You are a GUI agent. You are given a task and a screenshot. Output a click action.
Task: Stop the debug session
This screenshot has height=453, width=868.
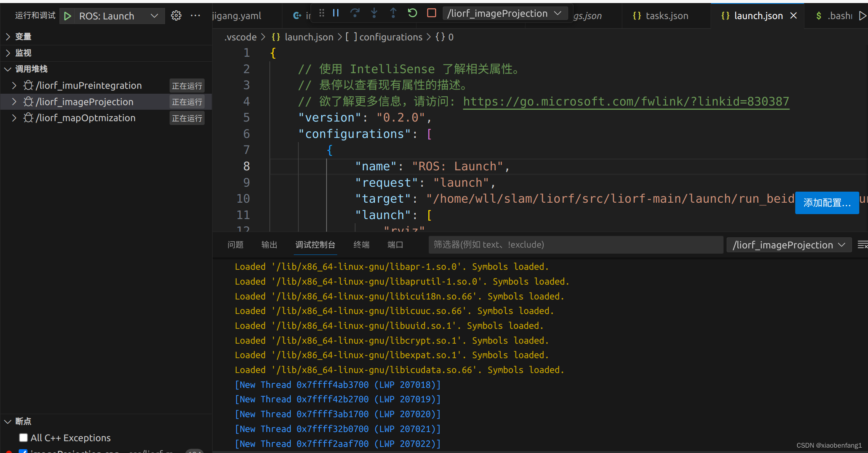coord(431,13)
